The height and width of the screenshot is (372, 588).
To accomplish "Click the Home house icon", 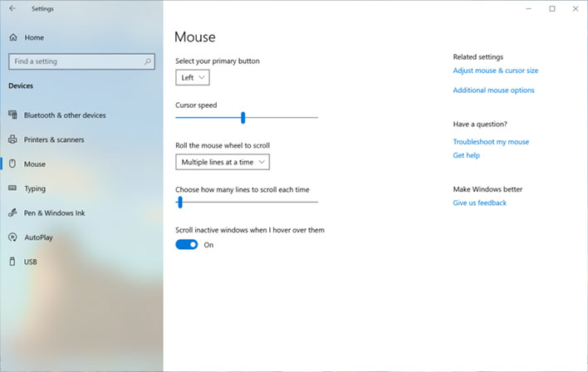I will [x=13, y=37].
